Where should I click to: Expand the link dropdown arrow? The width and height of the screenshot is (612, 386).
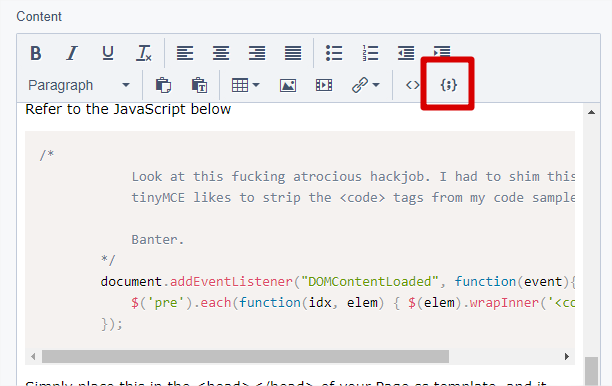(376, 85)
